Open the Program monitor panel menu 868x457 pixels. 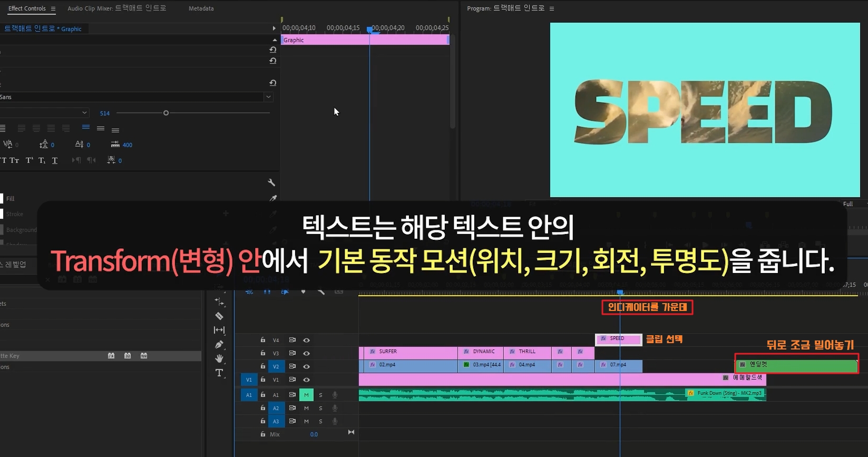[x=552, y=8]
